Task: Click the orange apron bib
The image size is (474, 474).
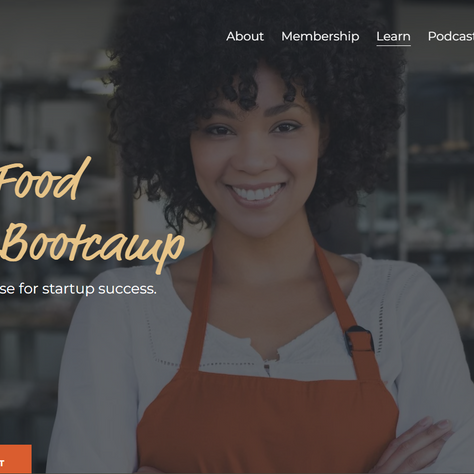Action: [267, 423]
